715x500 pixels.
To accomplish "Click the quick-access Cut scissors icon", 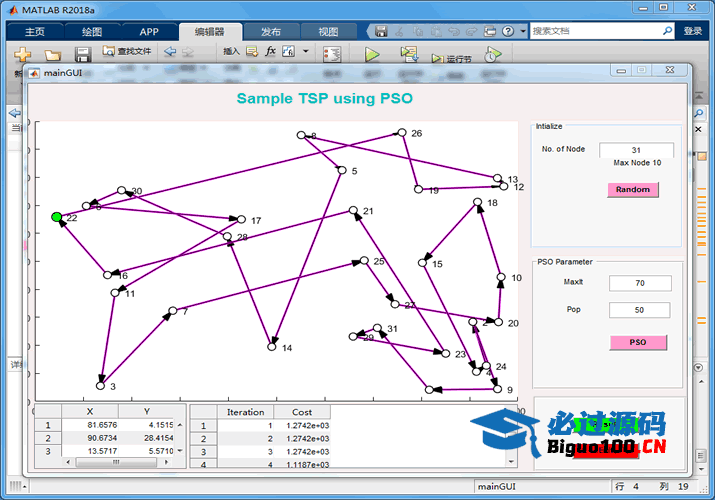I will tap(399, 31).
